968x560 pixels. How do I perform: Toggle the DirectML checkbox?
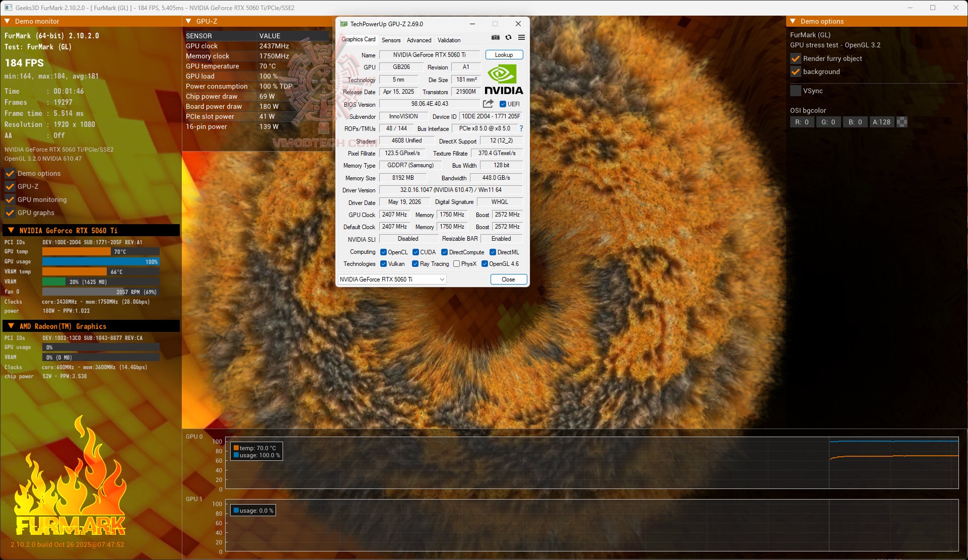tap(493, 252)
